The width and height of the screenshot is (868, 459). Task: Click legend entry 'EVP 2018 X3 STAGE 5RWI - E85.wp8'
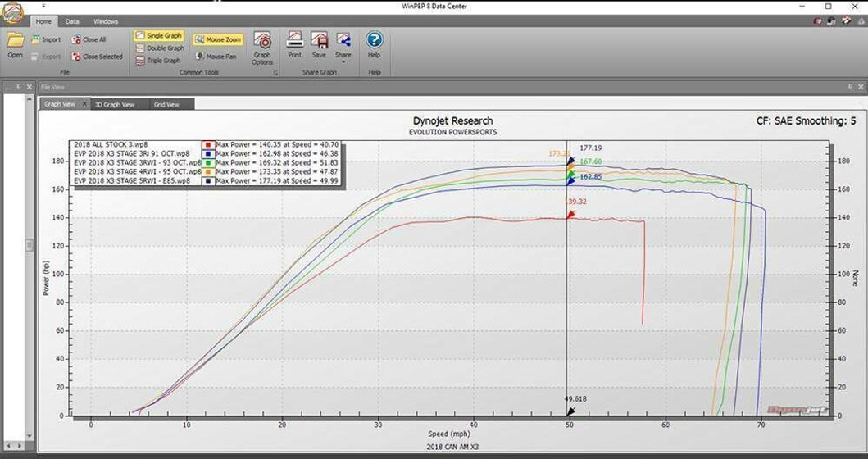coord(132,180)
